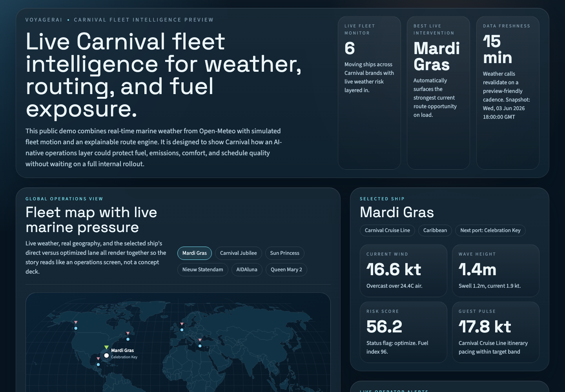The width and height of the screenshot is (565, 392).
Task: Click the ship marker in the eastern Mediterranean
Action: tap(200, 346)
